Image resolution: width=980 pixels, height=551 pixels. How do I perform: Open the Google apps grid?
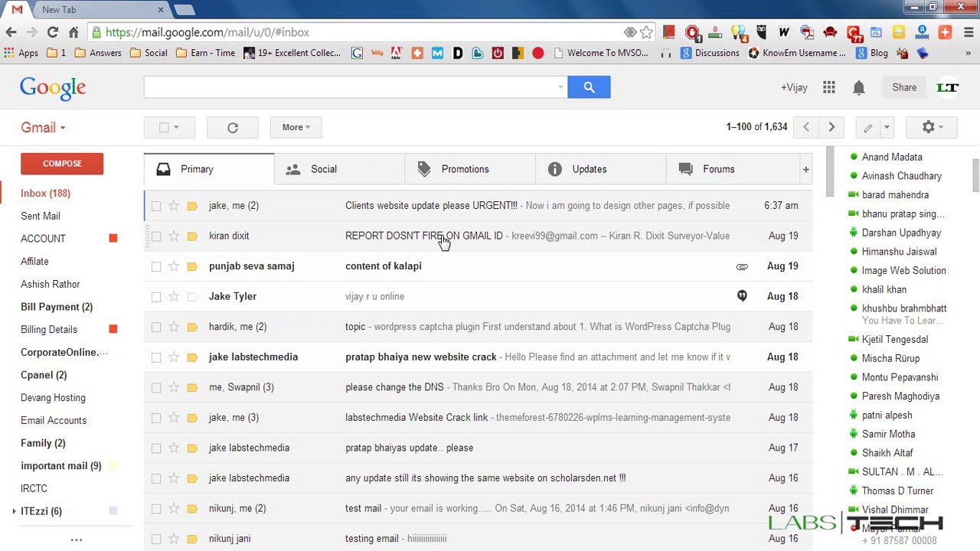(829, 88)
